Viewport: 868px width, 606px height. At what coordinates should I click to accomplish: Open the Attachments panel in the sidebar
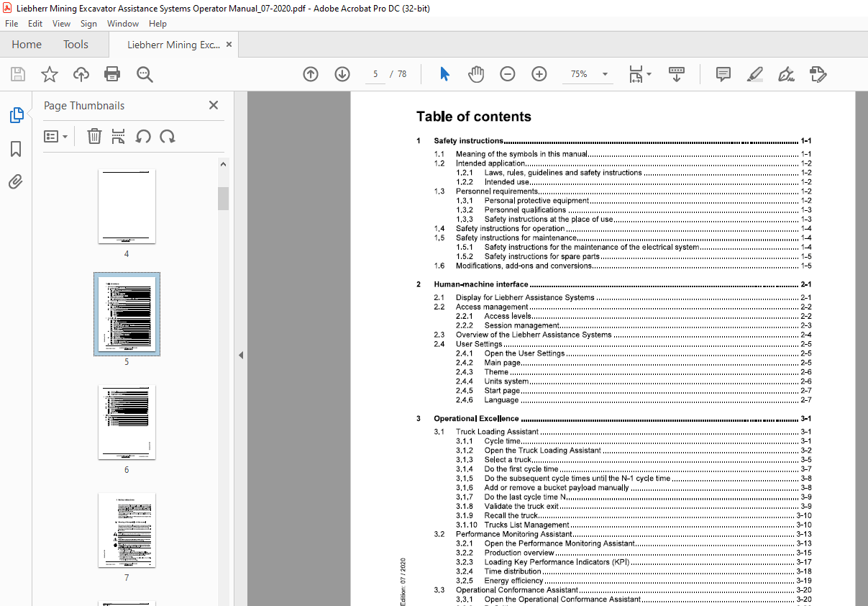[16, 181]
